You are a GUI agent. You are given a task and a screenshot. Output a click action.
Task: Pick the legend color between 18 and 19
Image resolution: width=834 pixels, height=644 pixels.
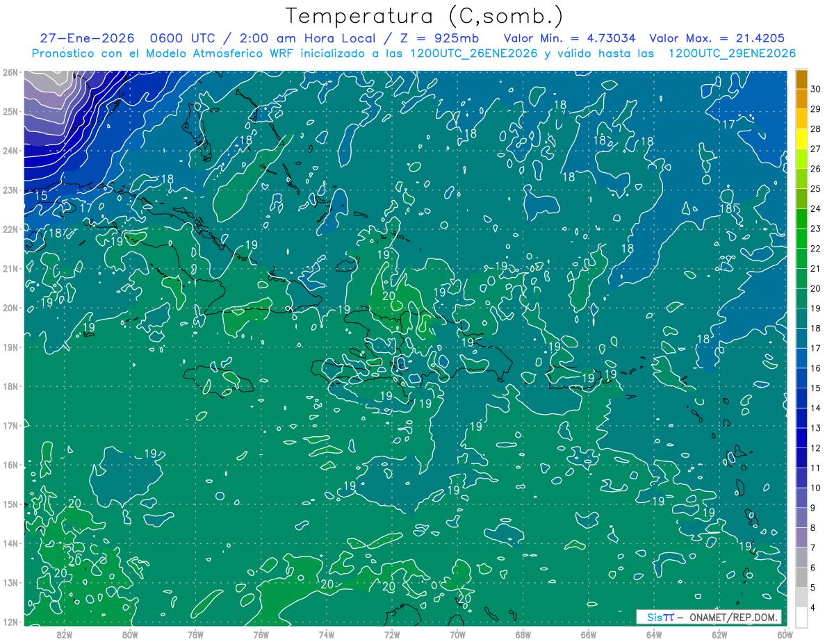tap(801, 318)
